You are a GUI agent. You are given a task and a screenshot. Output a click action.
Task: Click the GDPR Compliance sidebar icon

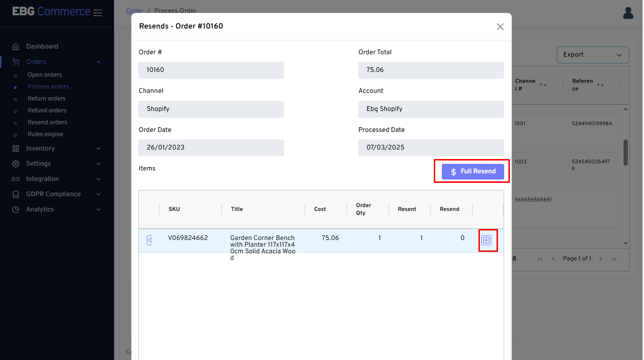pyautogui.click(x=16, y=194)
